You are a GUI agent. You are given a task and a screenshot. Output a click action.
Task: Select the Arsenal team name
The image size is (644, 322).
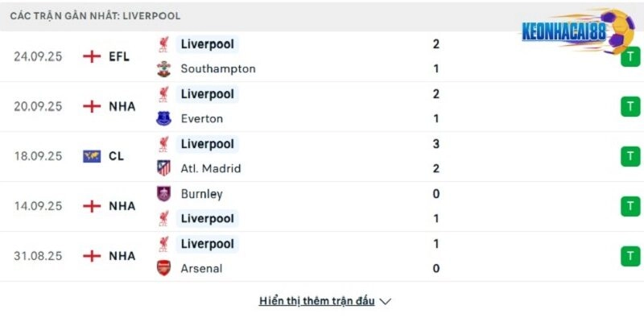point(201,269)
